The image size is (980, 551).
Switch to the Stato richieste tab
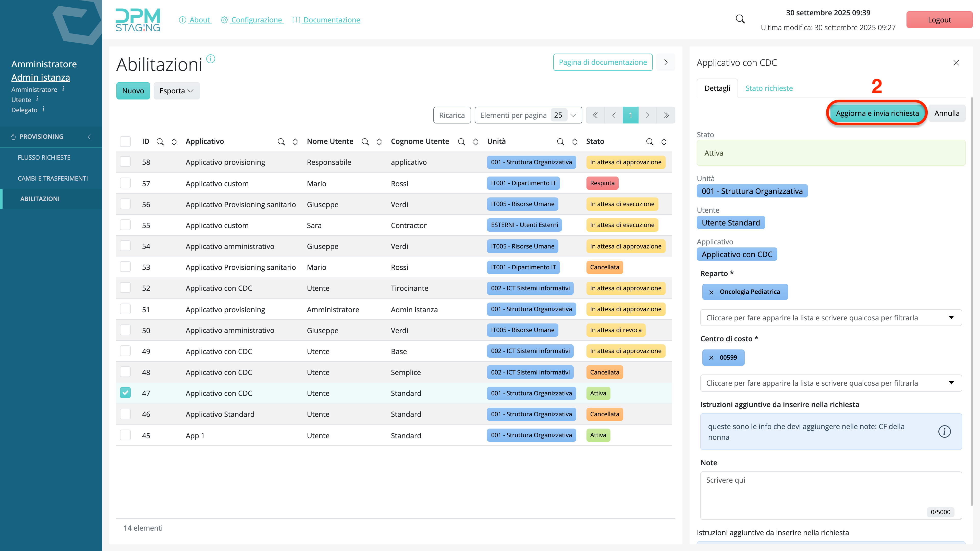click(x=769, y=88)
